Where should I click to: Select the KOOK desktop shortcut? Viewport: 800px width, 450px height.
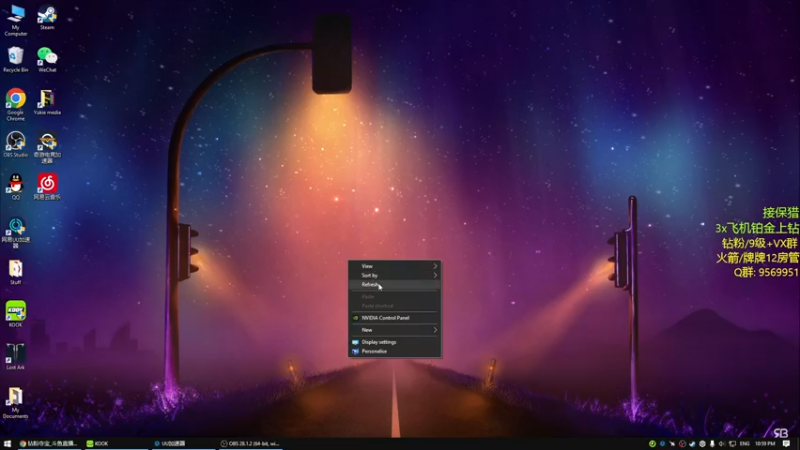[16, 314]
